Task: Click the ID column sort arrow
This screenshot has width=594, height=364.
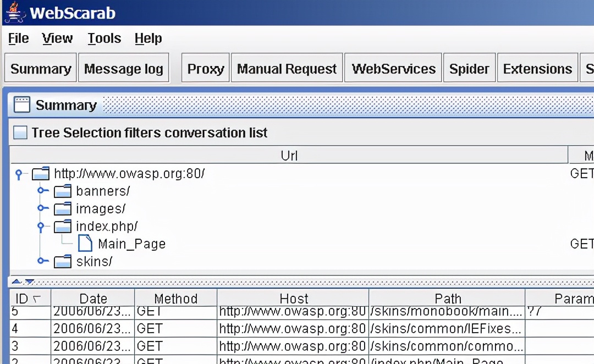Action: click(36, 299)
